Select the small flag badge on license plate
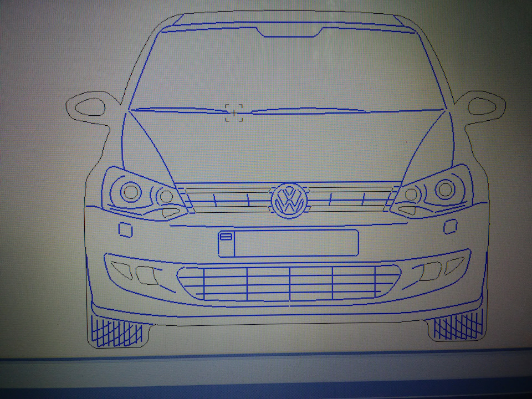 click(x=226, y=237)
